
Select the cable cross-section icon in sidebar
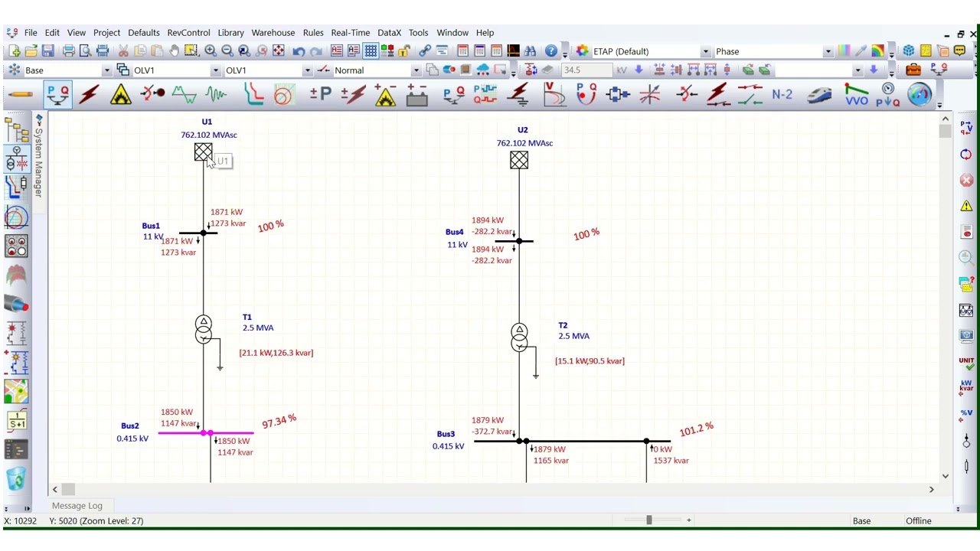(x=17, y=305)
